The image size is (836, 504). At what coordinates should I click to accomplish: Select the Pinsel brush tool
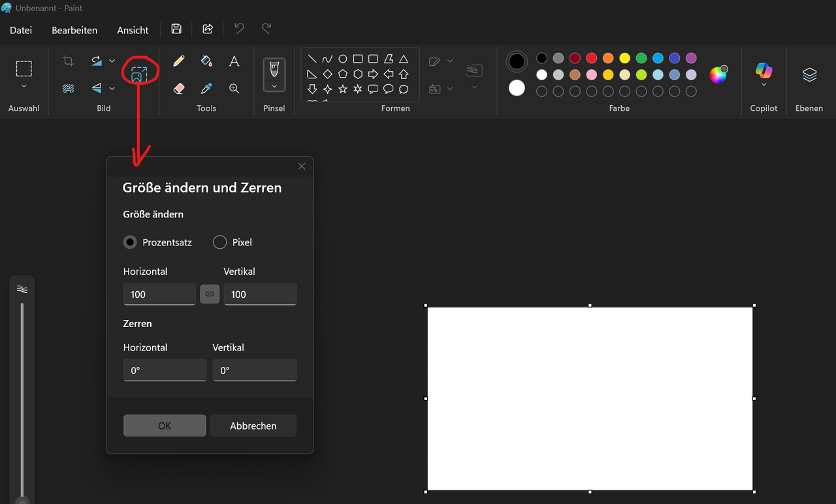(x=274, y=69)
